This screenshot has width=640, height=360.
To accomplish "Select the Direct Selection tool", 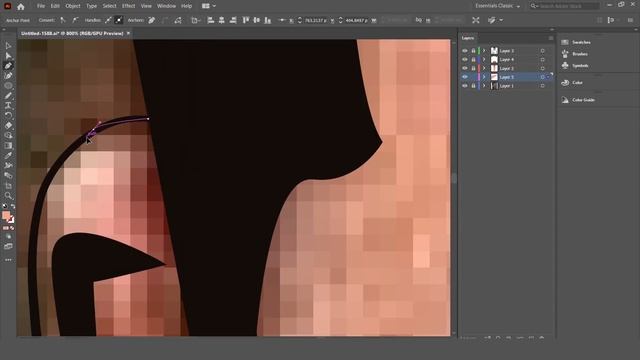I will tap(8, 56).
